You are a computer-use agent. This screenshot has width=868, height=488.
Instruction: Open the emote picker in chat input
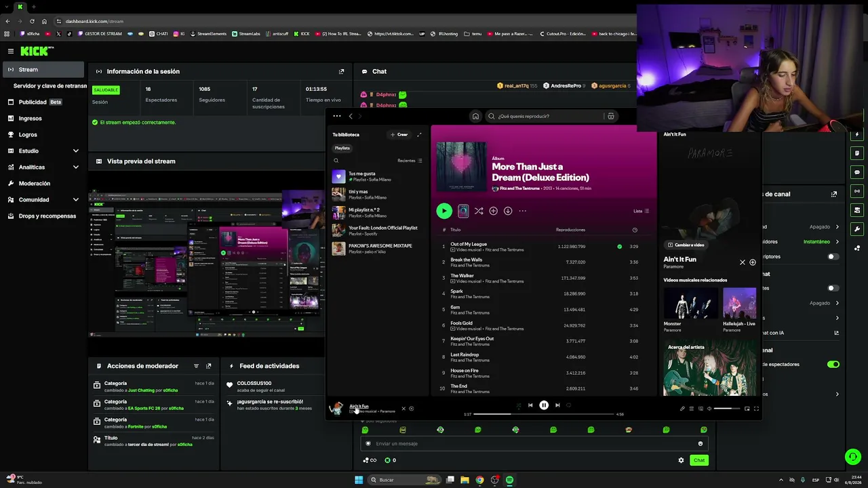pos(701,444)
